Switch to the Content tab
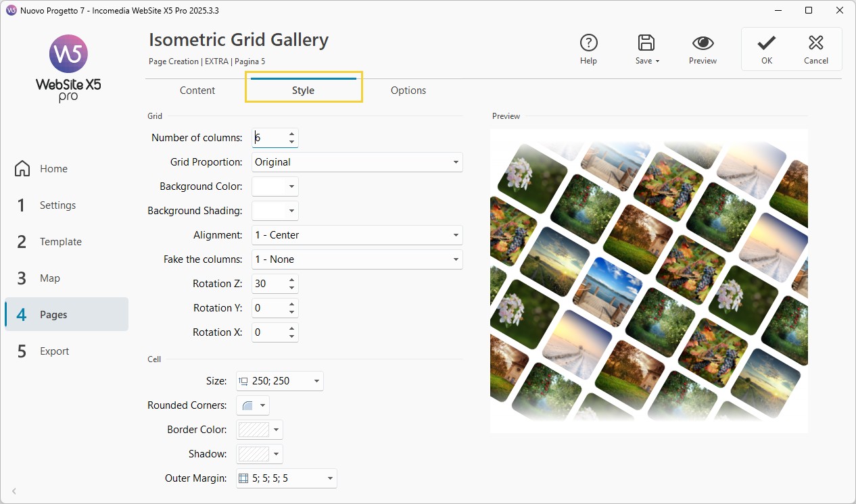Viewport: 856px width, 504px height. pos(197,91)
